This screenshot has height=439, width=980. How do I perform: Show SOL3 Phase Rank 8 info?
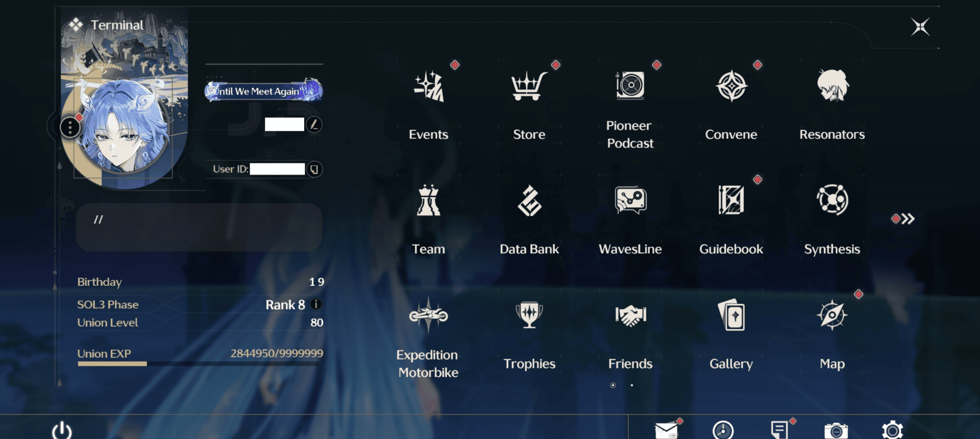pyautogui.click(x=316, y=304)
